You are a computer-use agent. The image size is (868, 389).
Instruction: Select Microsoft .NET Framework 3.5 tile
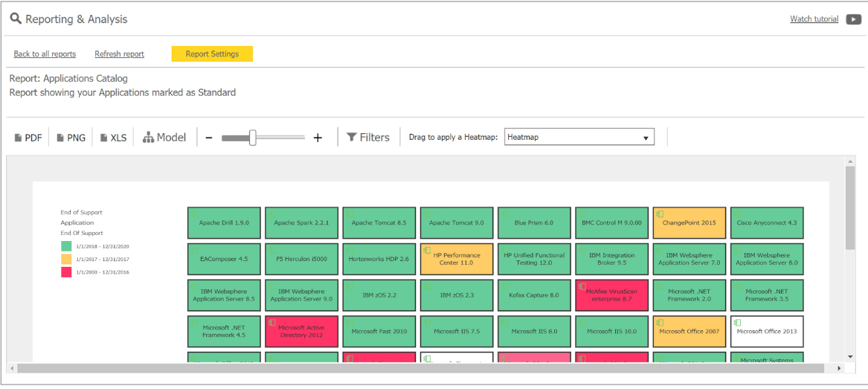(768, 295)
